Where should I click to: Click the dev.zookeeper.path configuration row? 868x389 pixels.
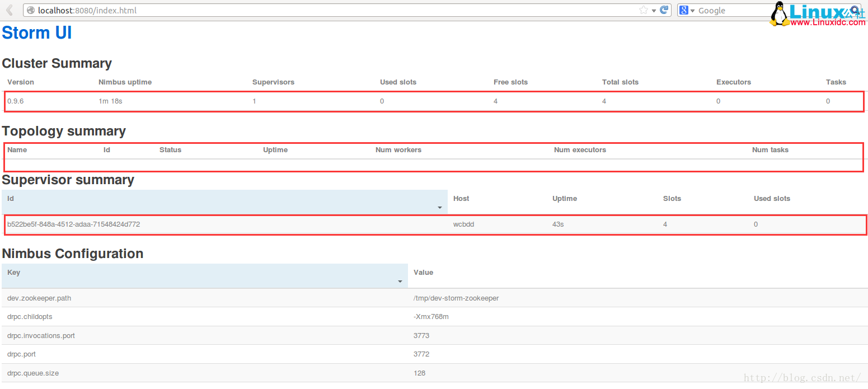click(x=39, y=298)
